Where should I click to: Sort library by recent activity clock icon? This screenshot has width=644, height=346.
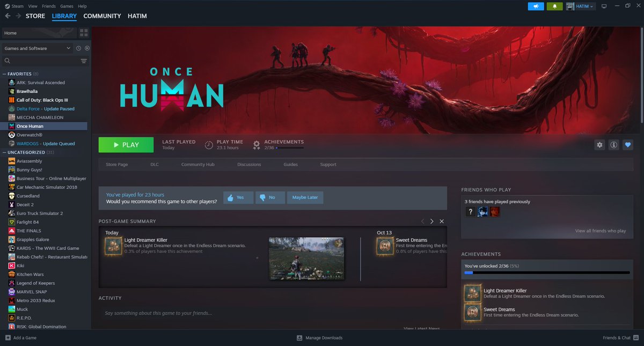[x=78, y=48]
